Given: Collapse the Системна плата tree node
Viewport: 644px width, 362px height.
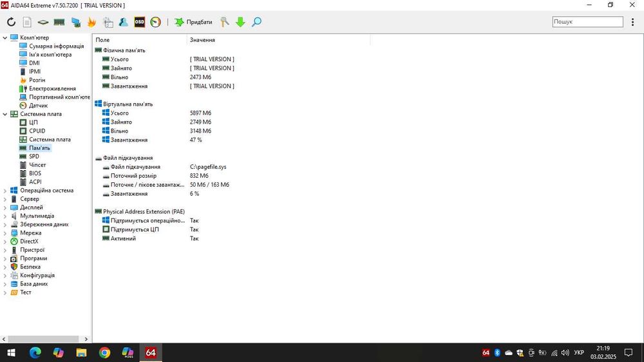Looking at the screenshot, I should coord(5,114).
